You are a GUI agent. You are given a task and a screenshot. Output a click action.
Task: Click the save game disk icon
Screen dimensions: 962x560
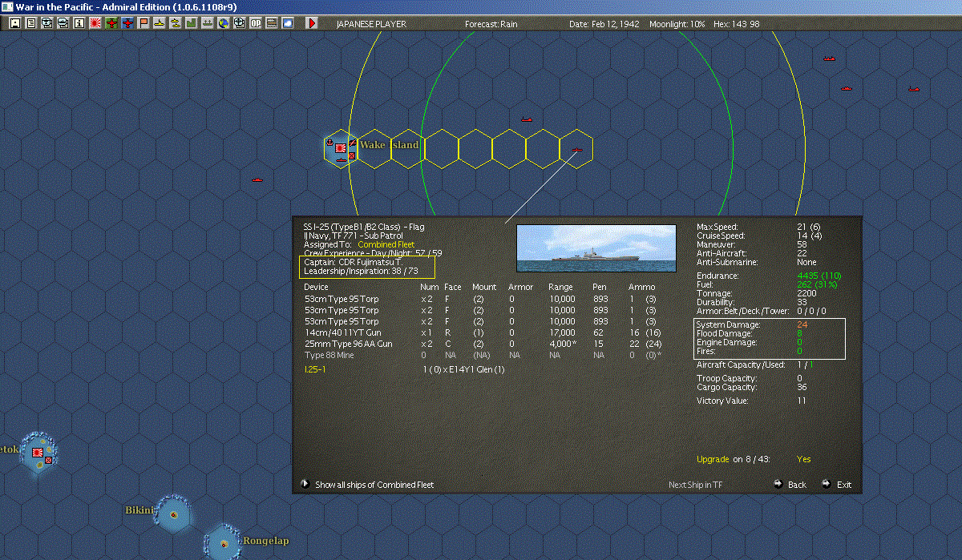[x=14, y=23]
